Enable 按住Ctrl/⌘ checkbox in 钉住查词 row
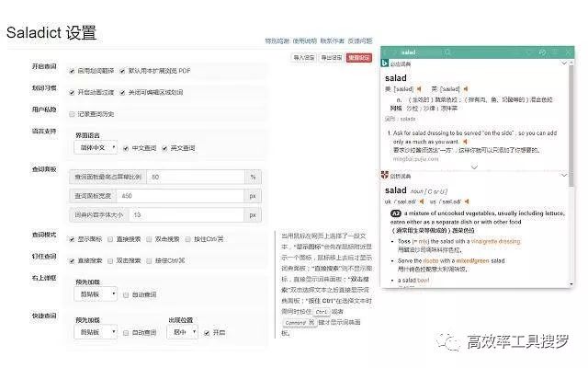Image resolution: width=588 pixels, height=368 pixels. pos(149,260)
